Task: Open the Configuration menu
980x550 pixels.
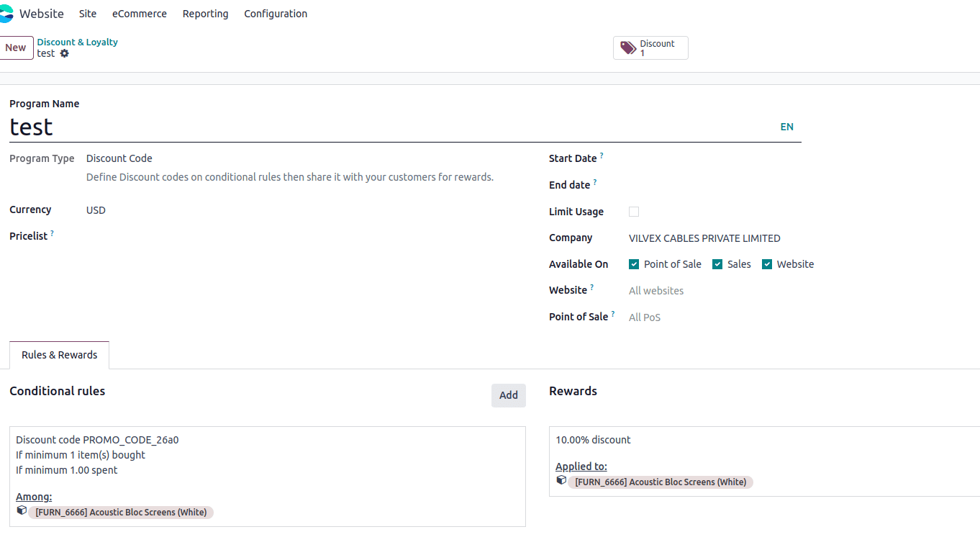Action: 276,13
